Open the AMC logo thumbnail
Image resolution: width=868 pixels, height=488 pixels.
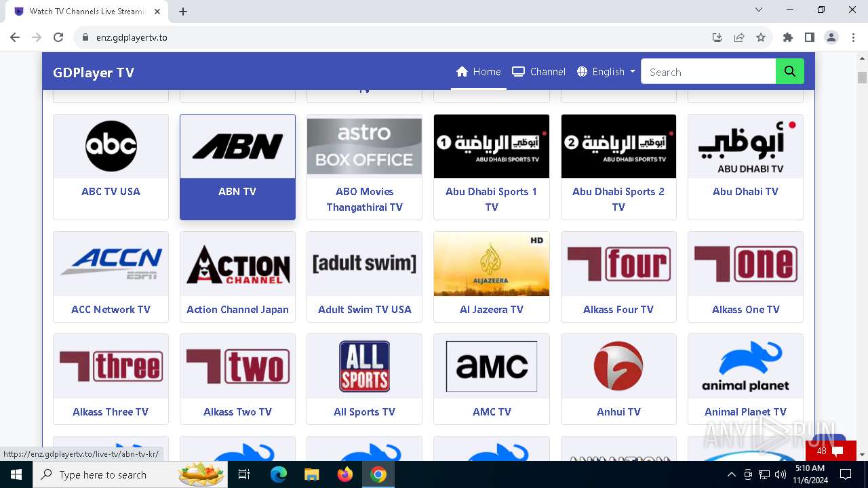tap(492, 366)
